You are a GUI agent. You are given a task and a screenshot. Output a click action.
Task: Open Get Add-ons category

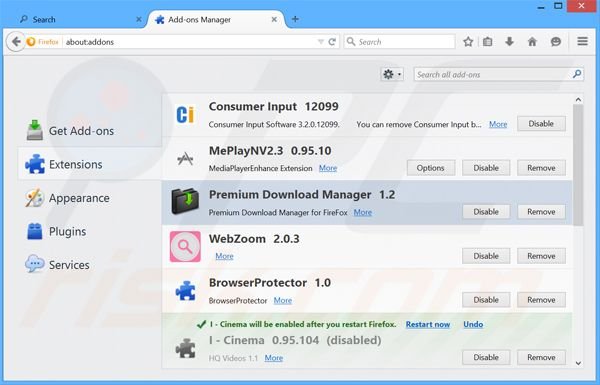[90, 131]
